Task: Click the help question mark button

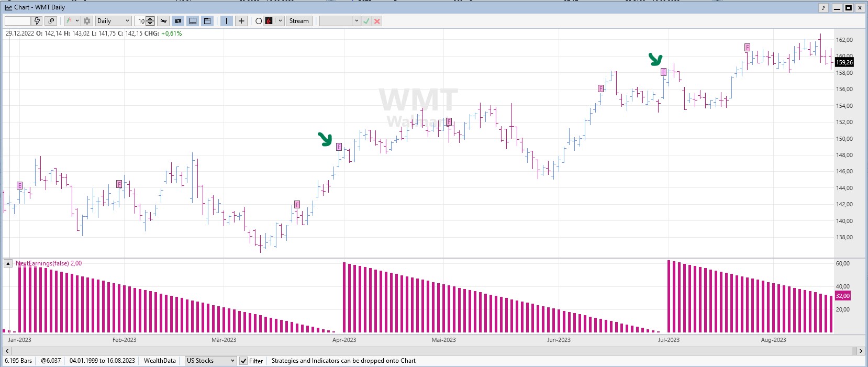Action: [823, 8]
